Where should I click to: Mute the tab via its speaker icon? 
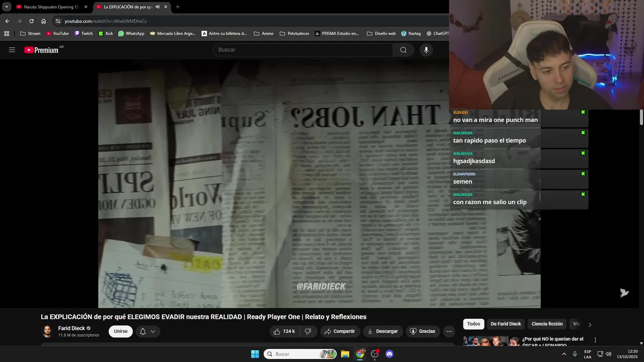[x=157, y=7]
